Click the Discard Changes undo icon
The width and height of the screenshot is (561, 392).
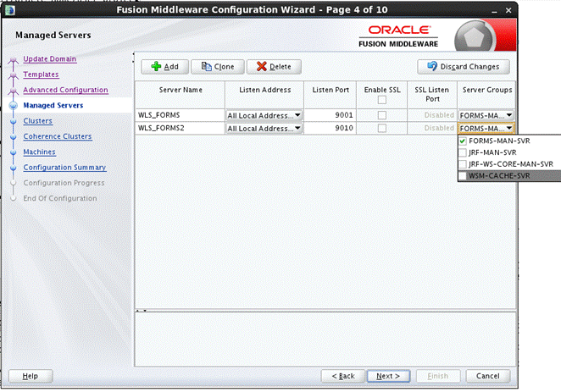[432, 66]
